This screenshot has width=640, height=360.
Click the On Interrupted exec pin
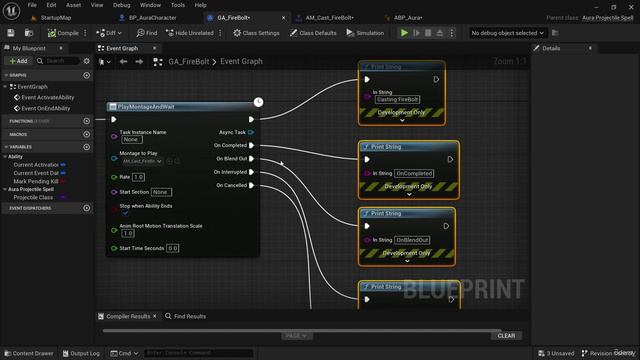pyautogui.click(x=252, y=172)
